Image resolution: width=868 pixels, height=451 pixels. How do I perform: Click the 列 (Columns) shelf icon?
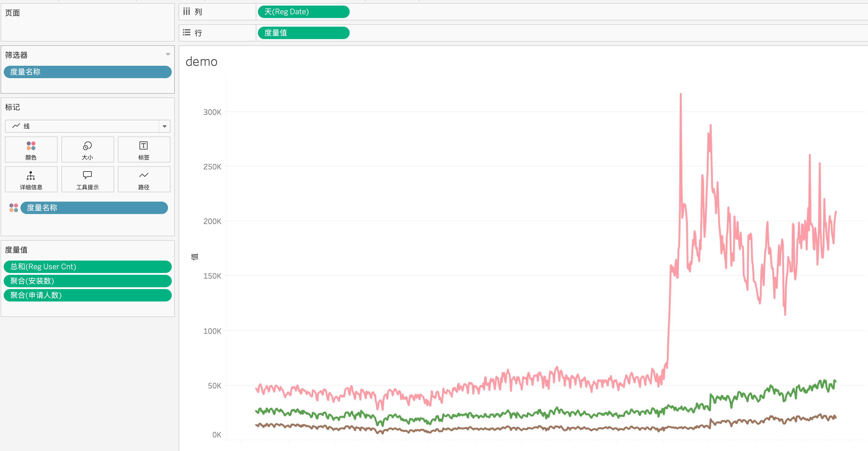coord(187,12)
